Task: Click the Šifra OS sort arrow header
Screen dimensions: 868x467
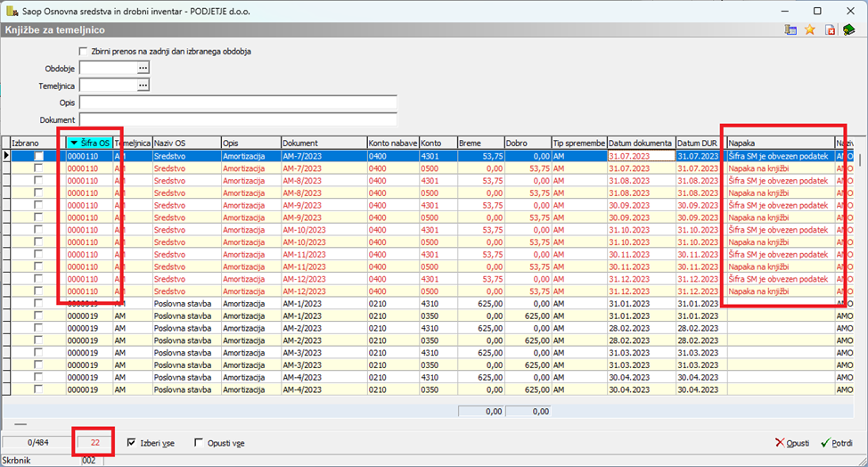Action: point(75,143)
